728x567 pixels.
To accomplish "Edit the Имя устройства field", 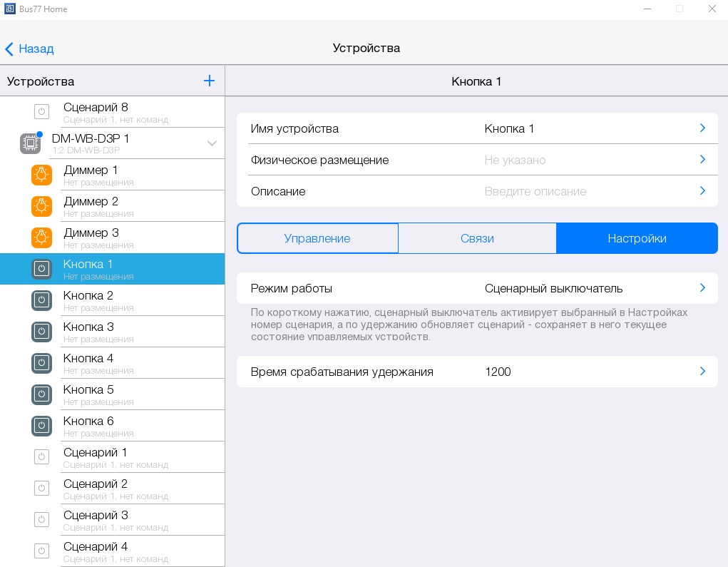I will pyautogui.click(x=477, y=128).
